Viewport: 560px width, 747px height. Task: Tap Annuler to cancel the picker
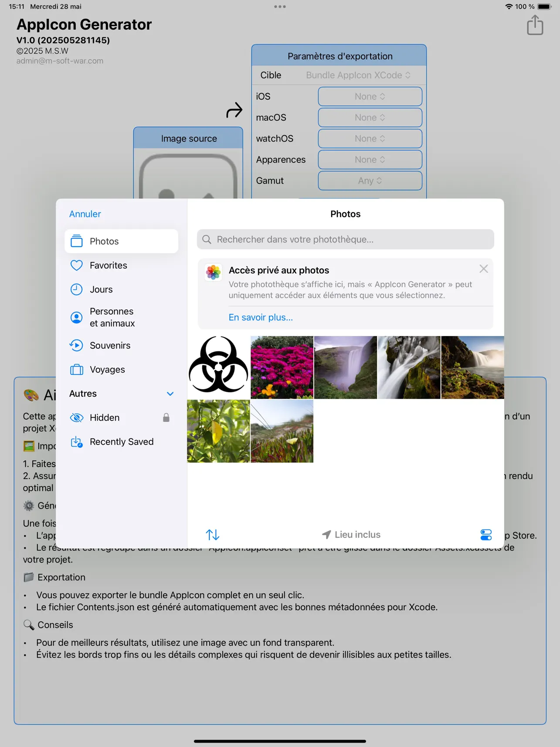click(85, 214)
